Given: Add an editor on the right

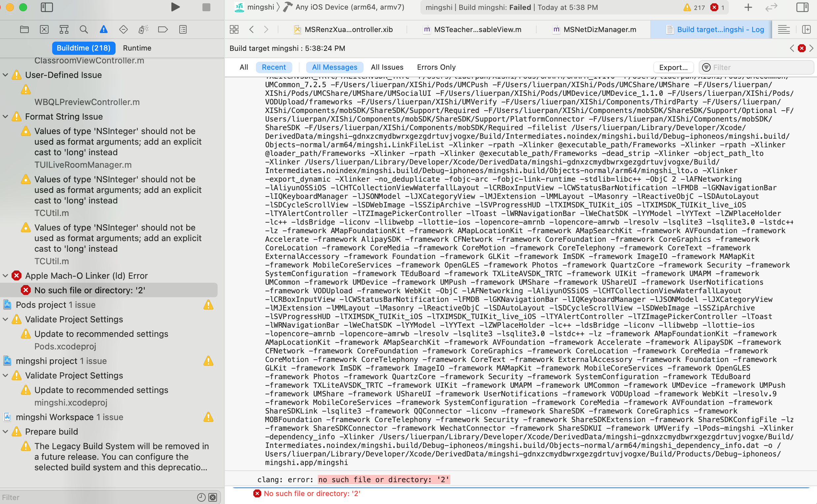Looking at the screenshot, I should 806,29.
